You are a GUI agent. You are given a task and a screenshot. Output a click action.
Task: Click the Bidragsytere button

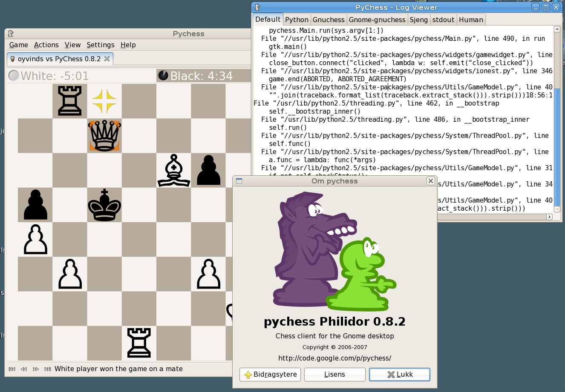pyautogui.click(x=271, y=375)
